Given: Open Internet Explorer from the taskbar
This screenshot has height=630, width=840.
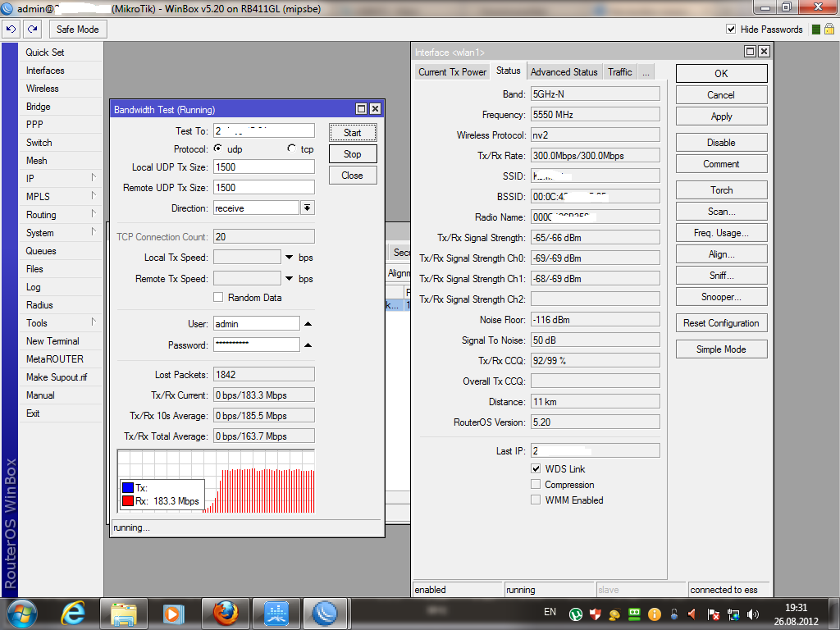Looking at the screenshot, I should tap(74, 613).
